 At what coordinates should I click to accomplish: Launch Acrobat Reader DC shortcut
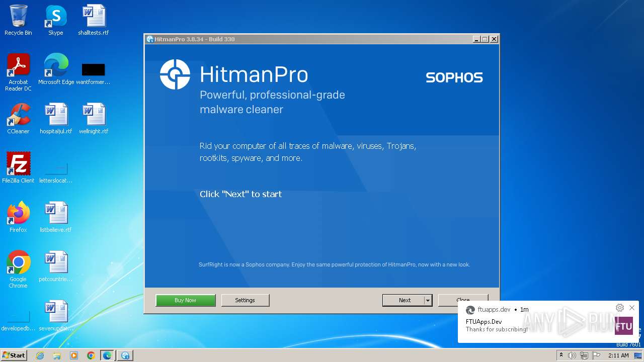[18, 72]
